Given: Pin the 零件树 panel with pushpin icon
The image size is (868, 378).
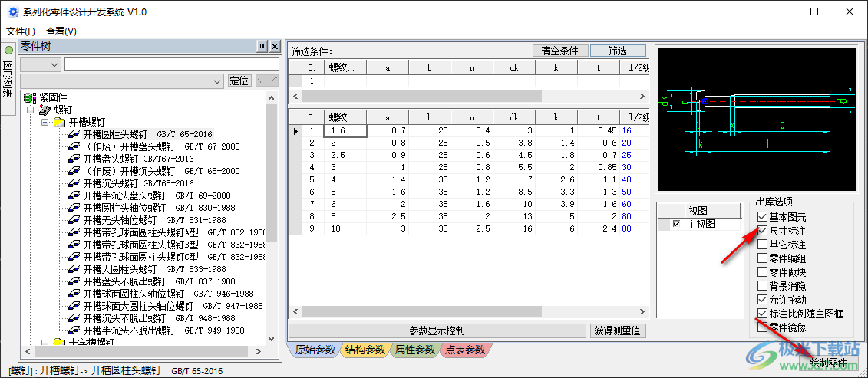Looking at the screenshot, I should pyautogui.click(x=262, y=47).
